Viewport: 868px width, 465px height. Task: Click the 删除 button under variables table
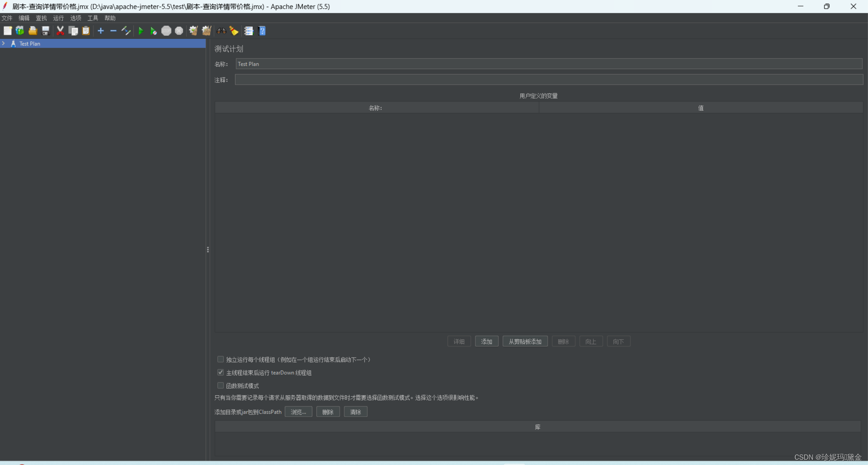click(x=564, y=342)
